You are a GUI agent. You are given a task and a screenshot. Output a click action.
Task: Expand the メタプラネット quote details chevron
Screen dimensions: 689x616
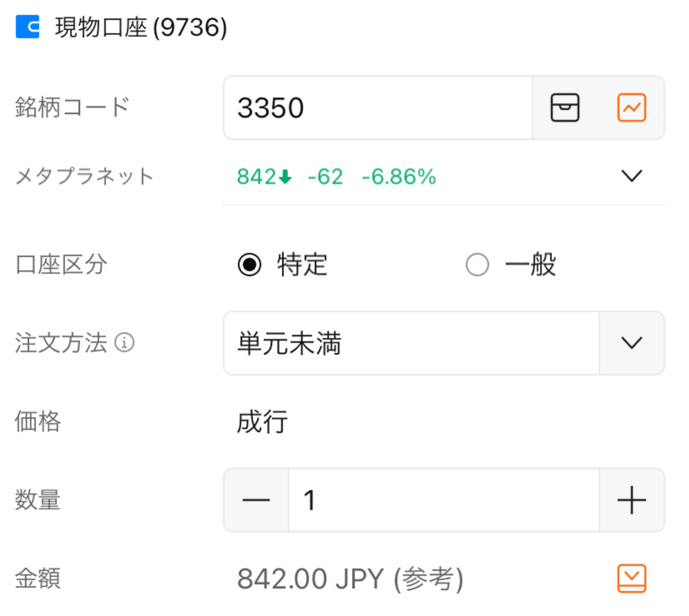coord(632,176)
